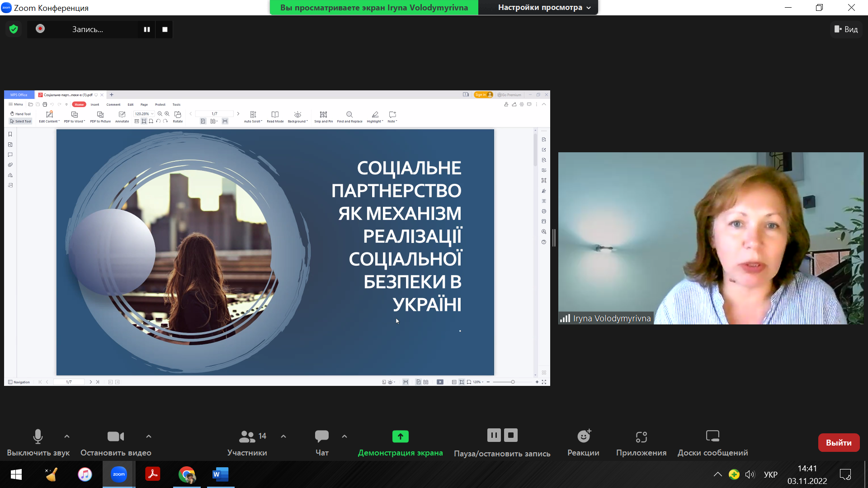Click the 1/7 page number field in toolbar
This screenshot has width=868, height=488.
(214, 114)
